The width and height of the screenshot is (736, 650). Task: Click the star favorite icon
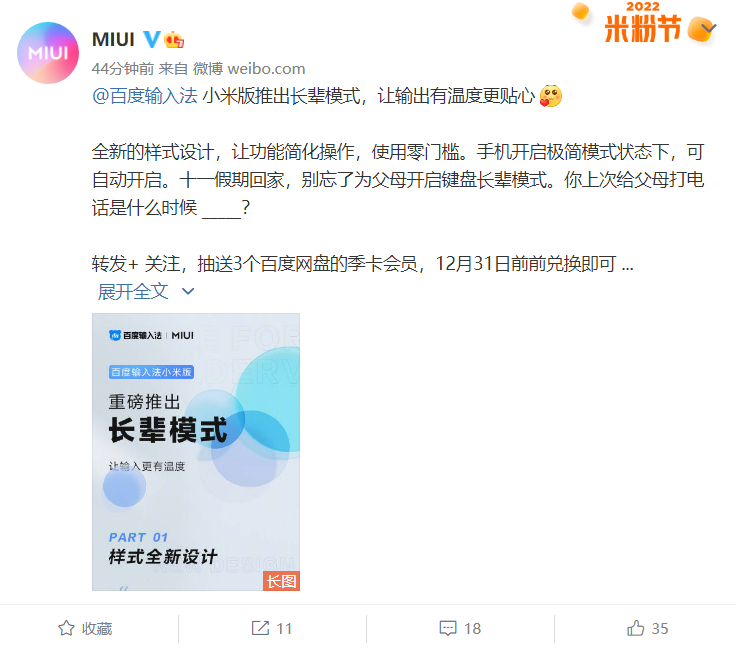66,628
